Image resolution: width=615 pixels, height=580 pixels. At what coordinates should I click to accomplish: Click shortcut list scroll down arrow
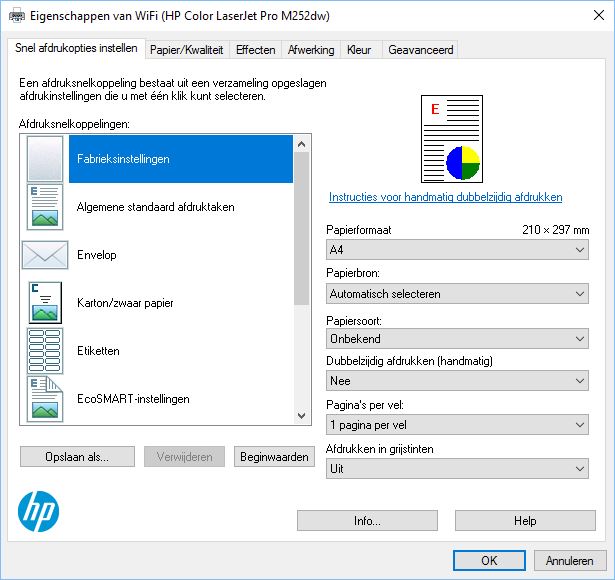302,415
